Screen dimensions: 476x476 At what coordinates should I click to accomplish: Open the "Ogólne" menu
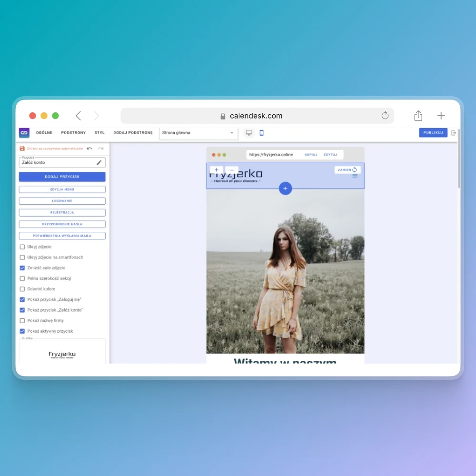pyautogui.click(x=44, y=133)
